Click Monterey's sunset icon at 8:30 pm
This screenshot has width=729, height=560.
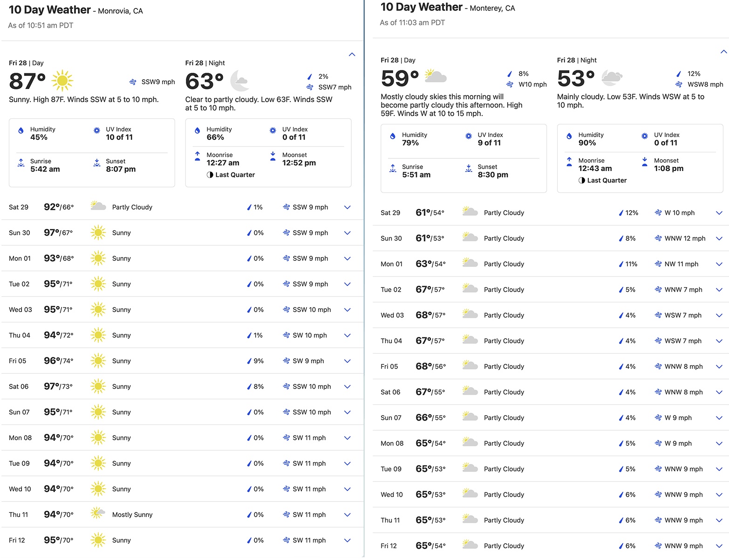469,168
